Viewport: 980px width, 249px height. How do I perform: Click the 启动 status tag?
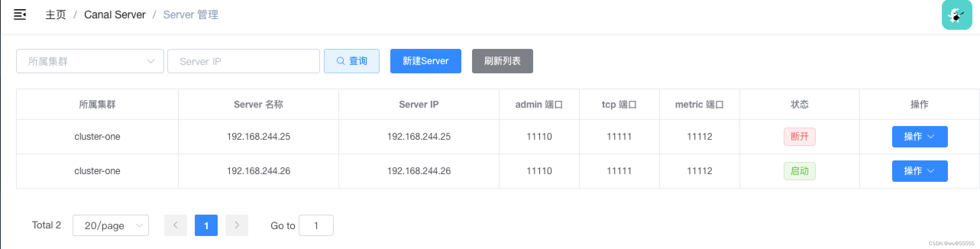pos(799,171)
